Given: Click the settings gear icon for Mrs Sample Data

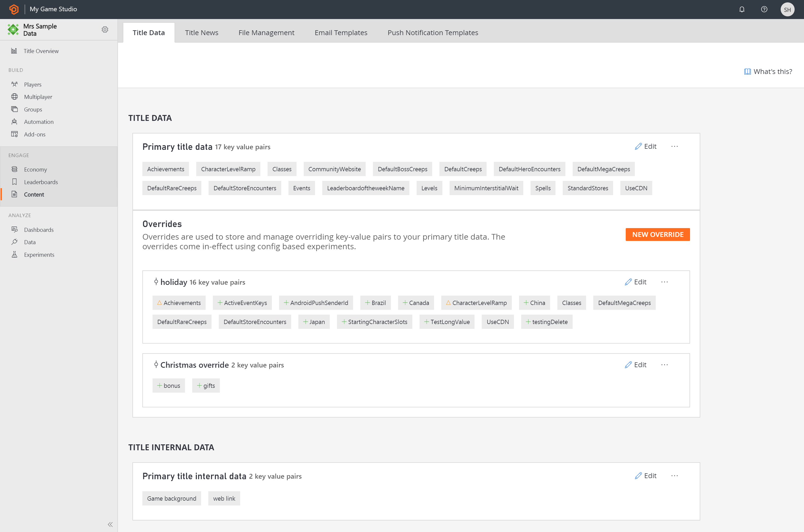Looking at the screenshot, I should (x=105, y=29).
